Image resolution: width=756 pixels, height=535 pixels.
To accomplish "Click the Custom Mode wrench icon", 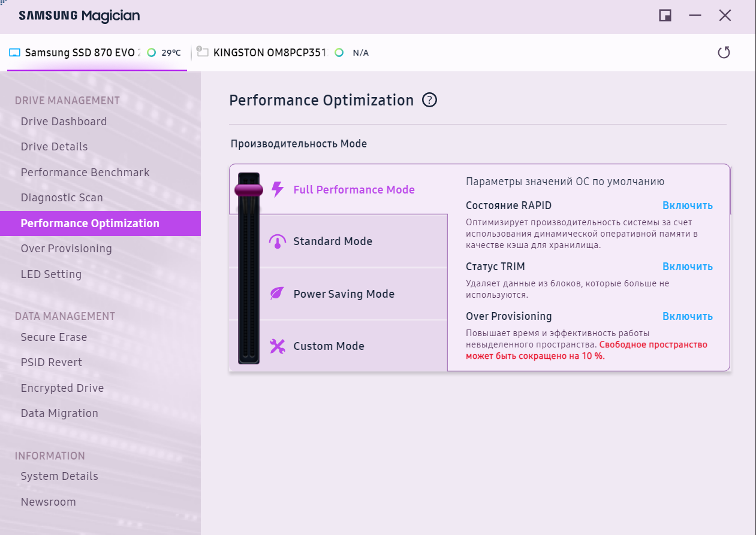I will 277,346.
